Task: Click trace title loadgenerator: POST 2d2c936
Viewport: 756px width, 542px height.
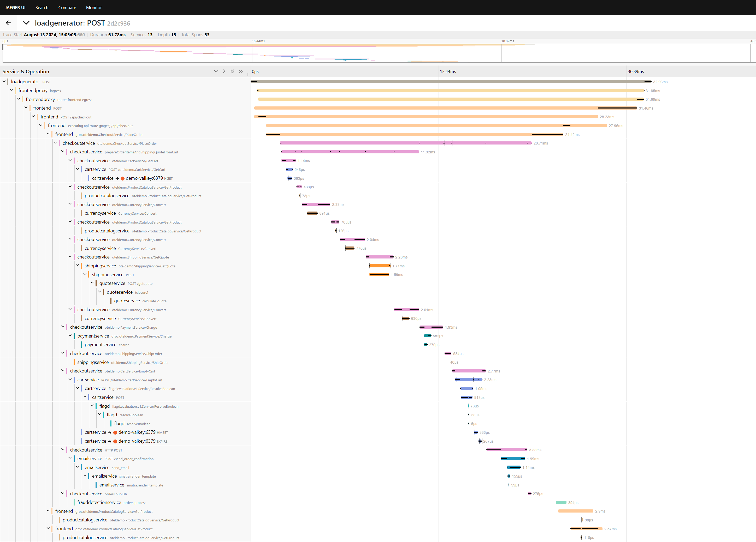Action: click(82, 23)
